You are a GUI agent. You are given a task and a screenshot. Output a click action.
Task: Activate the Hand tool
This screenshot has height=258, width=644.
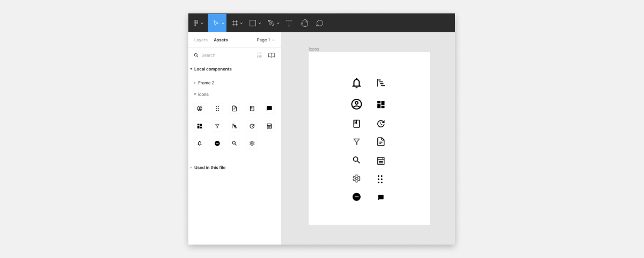point(304,23)
